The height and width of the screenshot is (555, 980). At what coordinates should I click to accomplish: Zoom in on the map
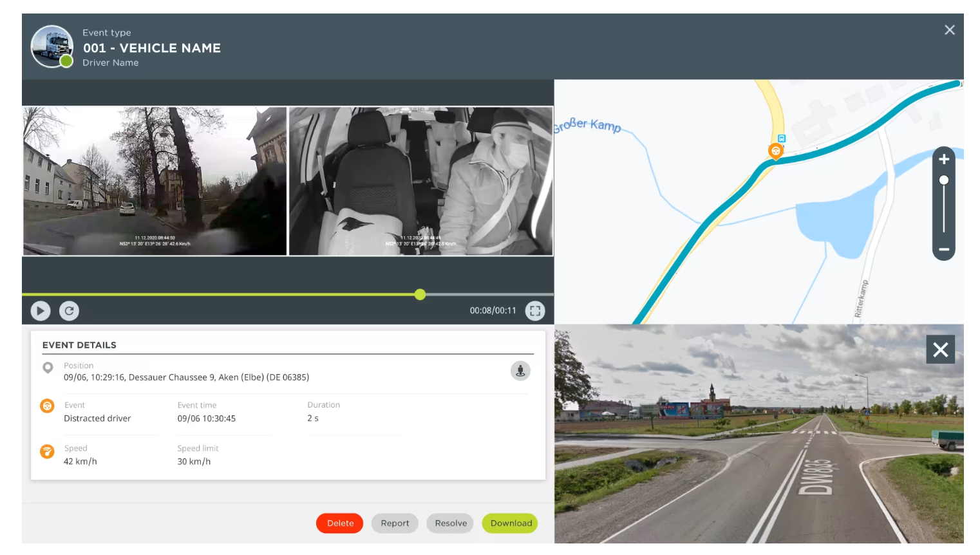click(943, 160)
